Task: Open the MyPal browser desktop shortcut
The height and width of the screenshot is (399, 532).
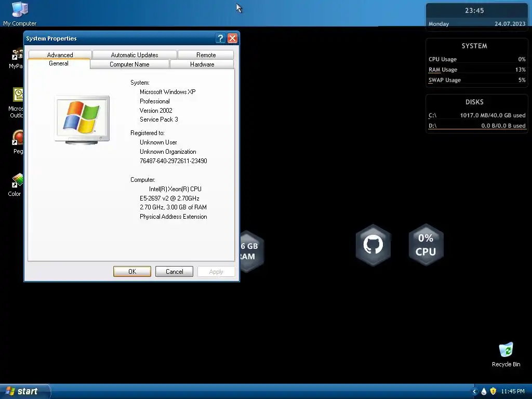Action: 16,58
